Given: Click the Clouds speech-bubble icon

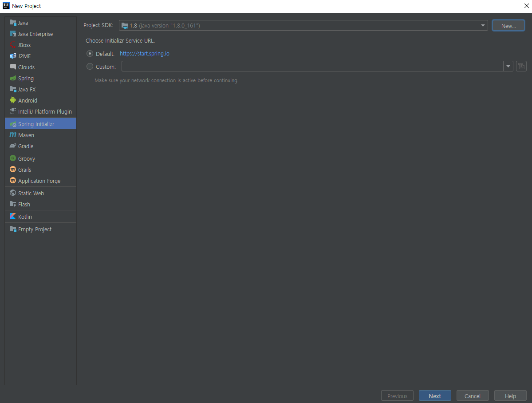Looking at the screenshot, I should click(13, 67).
